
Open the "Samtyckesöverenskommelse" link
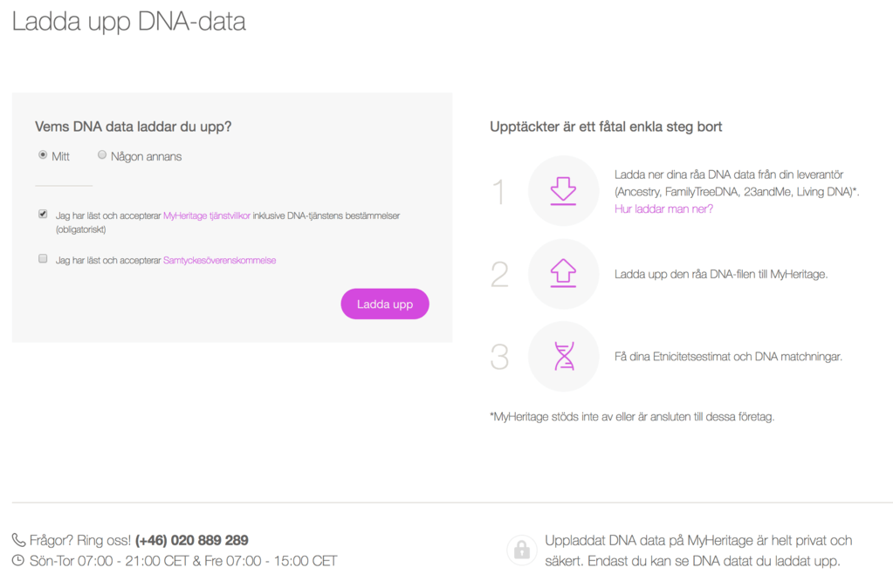[x=219, y=260]
